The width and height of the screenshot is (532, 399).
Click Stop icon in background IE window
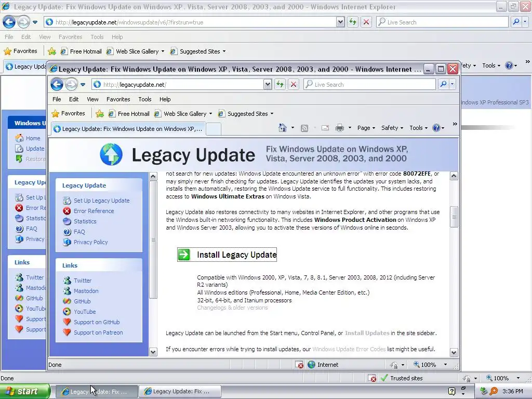coord(366,22)
